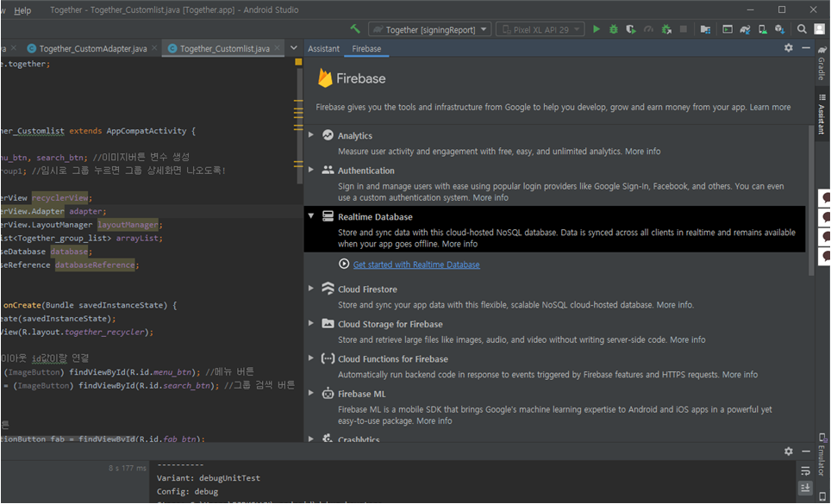Close the Together_Customlist.java tab
The width and height of the screenshot is (831, 504).
coord(278,48)
